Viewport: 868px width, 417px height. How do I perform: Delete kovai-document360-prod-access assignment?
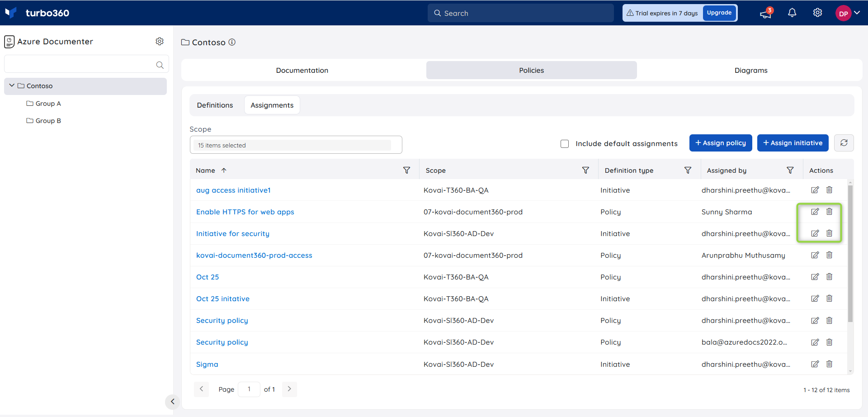(829, 255)
